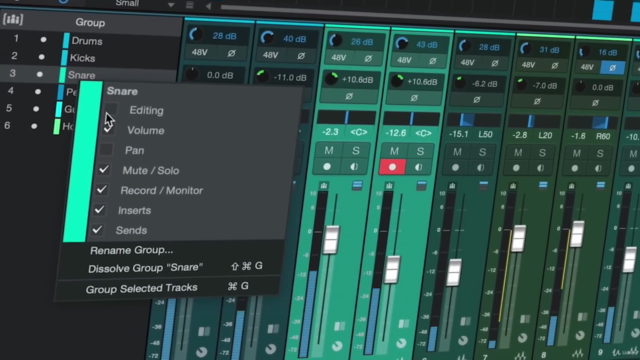Click the blue channel editor icon on L20 channel
Image resolution: width=640 pixels, height=360 pixels.
tap(543, 185)
